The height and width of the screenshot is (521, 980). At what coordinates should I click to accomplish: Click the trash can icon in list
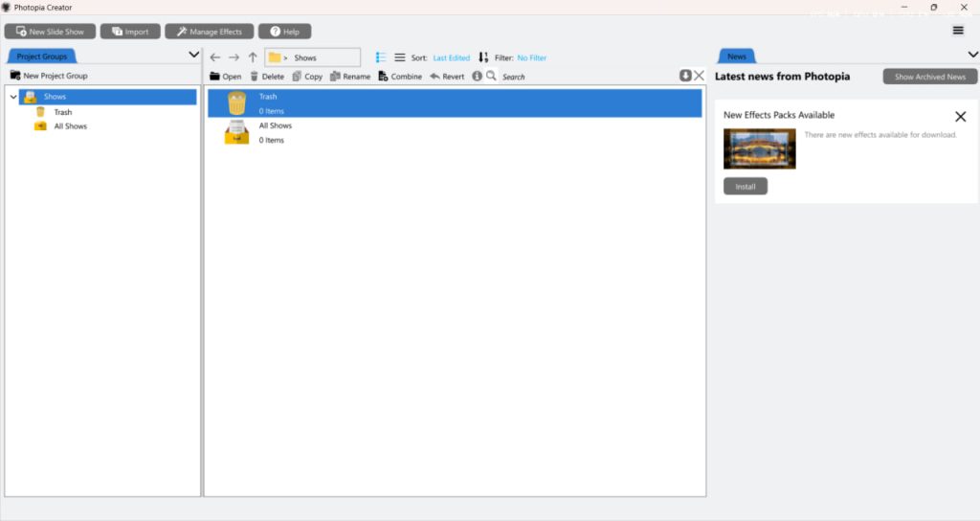(237, 103)
